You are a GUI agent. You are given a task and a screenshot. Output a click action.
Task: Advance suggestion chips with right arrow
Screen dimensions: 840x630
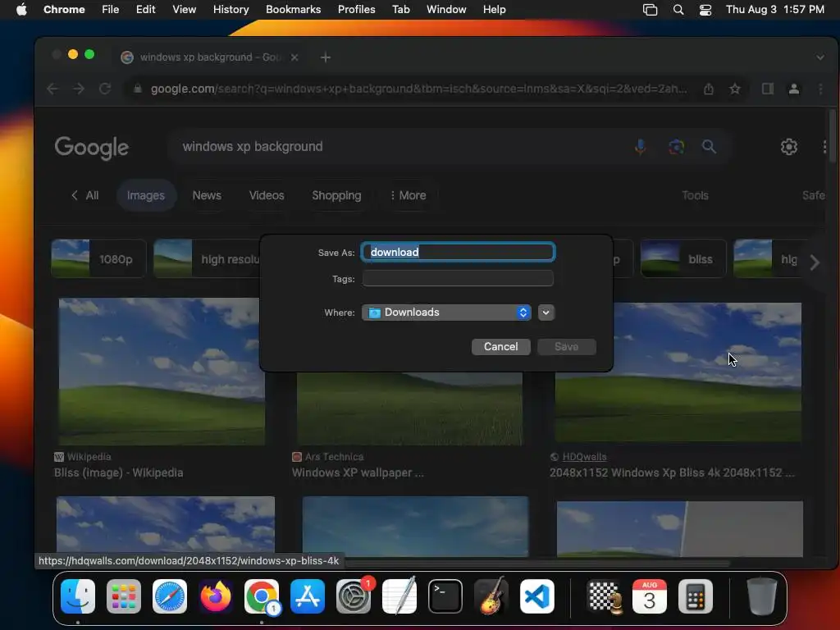[x=815, y=262]
